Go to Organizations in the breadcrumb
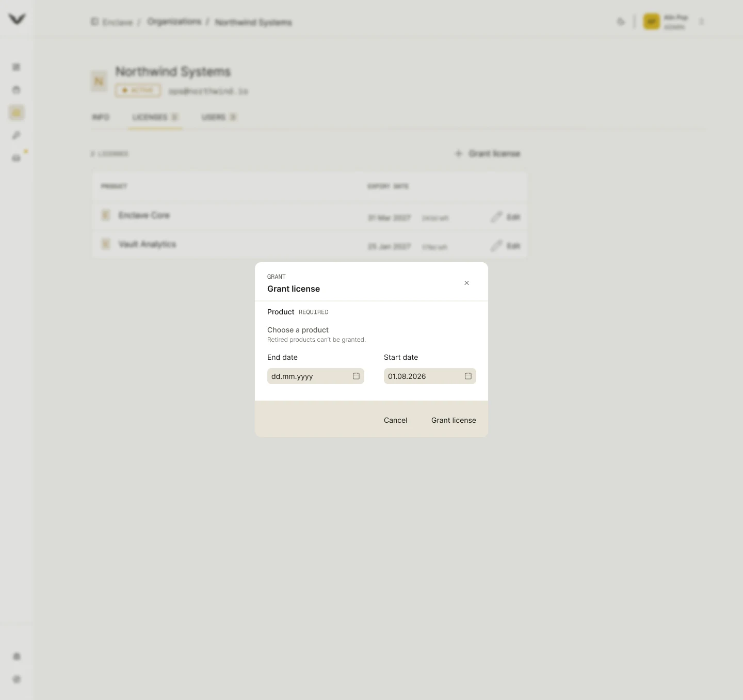The width and height of the screenshot is (743, 700). (x=174, y=22)
